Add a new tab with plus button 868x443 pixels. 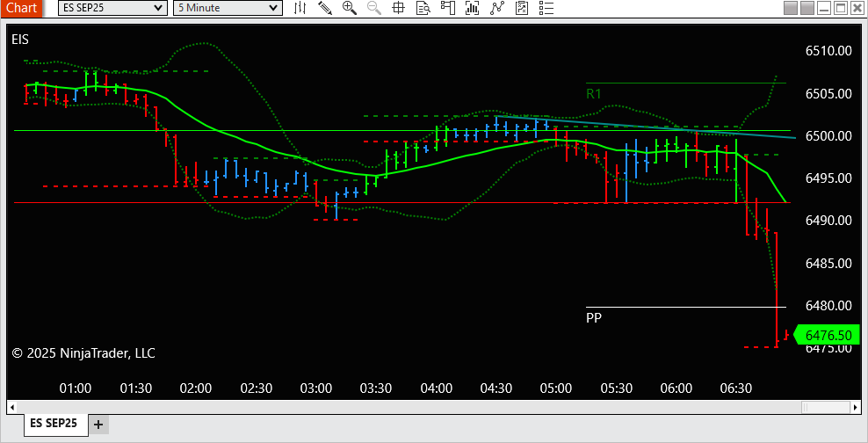(98, 425)
